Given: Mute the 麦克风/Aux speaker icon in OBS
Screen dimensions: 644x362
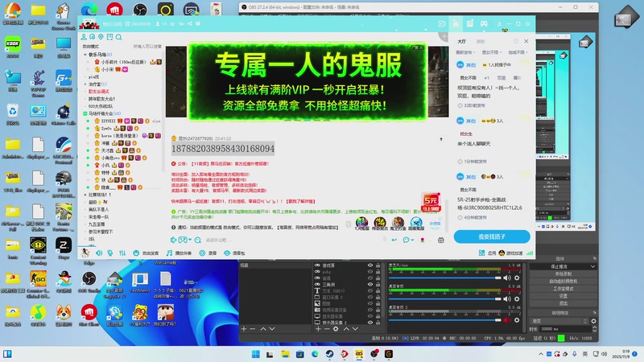Looking at the screenshot, I should (x=507, y=278).
